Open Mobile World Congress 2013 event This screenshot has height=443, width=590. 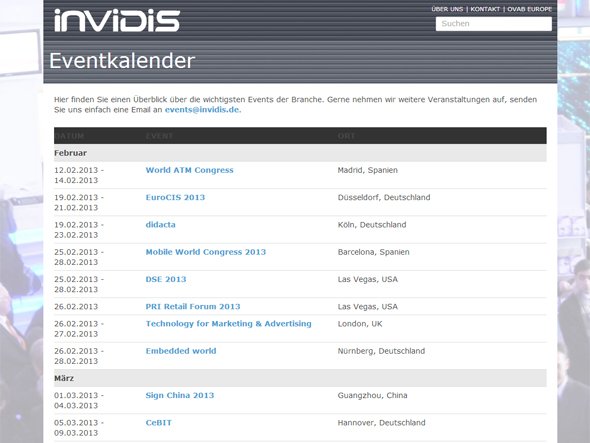click(206, 252)
